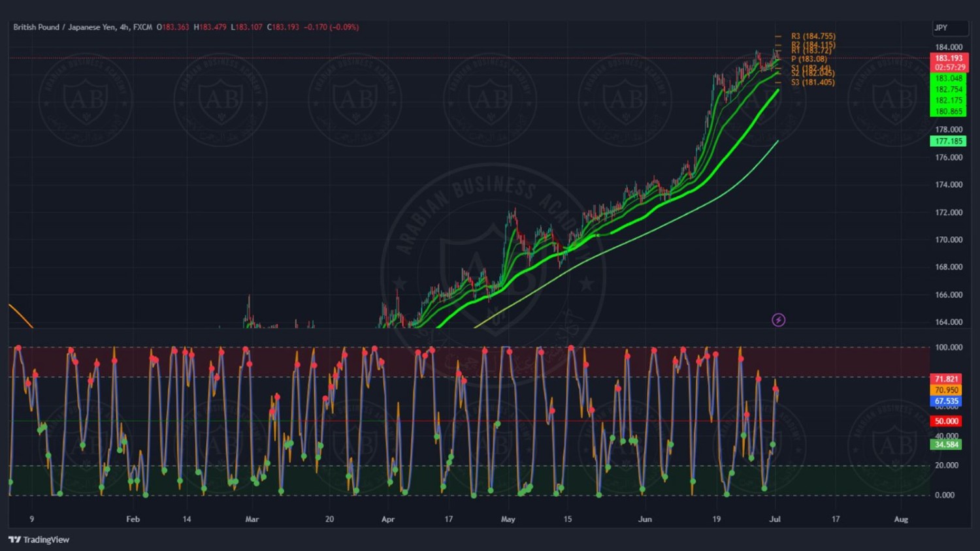The image size is (980, 551).
Task: Click the 176.000 level on price axis
Action: [949, 157]
